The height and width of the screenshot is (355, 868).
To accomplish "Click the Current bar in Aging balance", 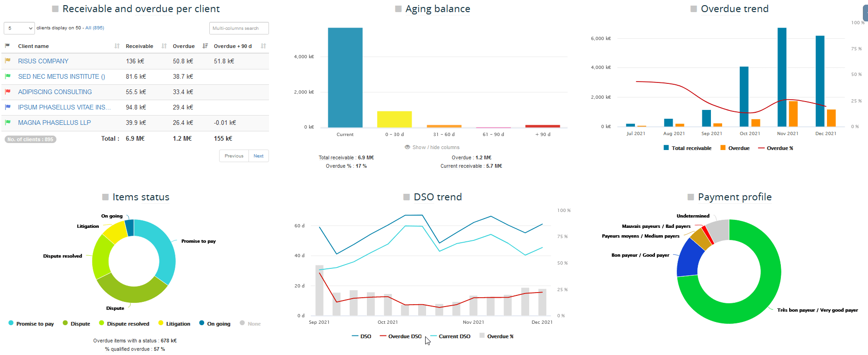I will [x=345, y=77].
